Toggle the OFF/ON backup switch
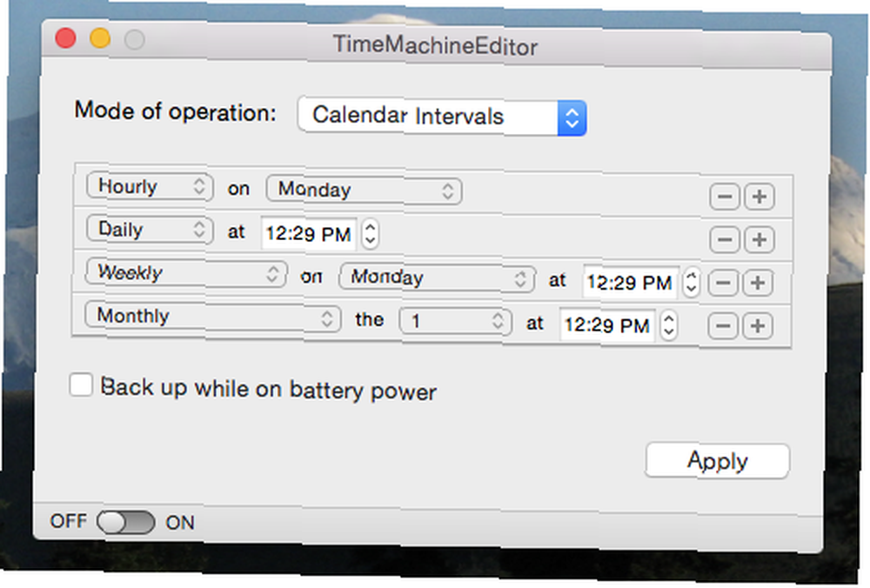The width and height of the screenshot is (870, 588). point(125,523)
